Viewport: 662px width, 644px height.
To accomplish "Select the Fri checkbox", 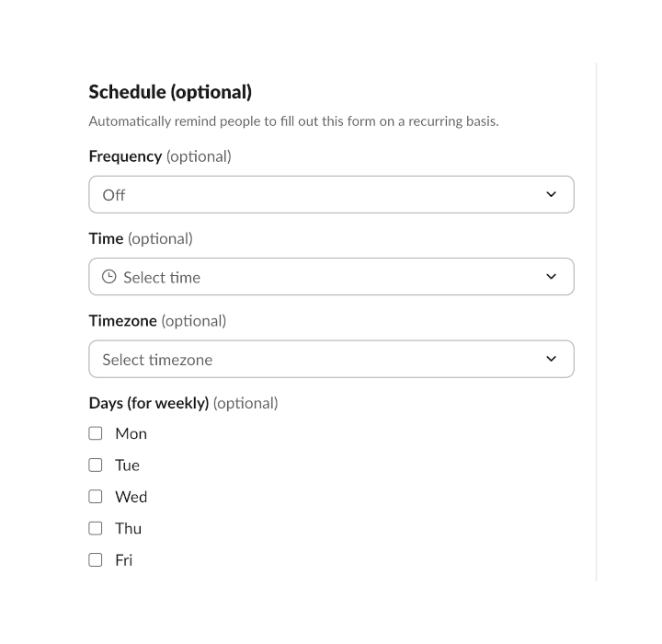I will (96, 559).
